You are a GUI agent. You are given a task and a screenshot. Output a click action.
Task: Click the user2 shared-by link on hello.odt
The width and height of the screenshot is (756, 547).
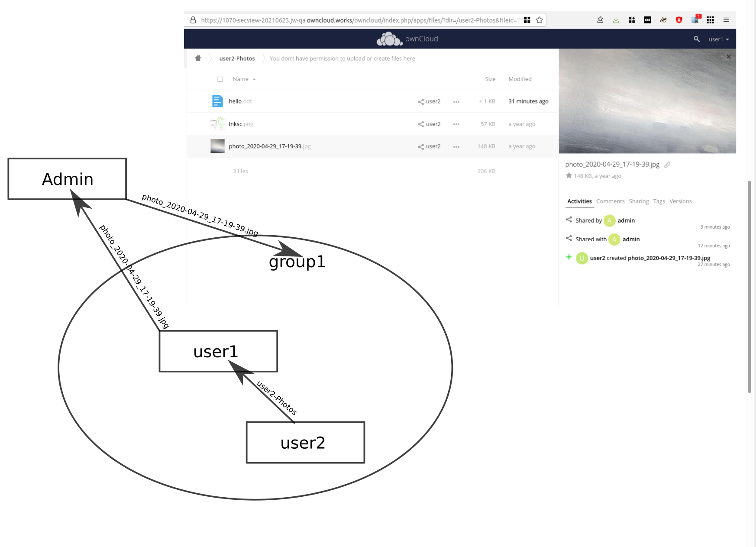pyautogui.click(x=433, y=101)
